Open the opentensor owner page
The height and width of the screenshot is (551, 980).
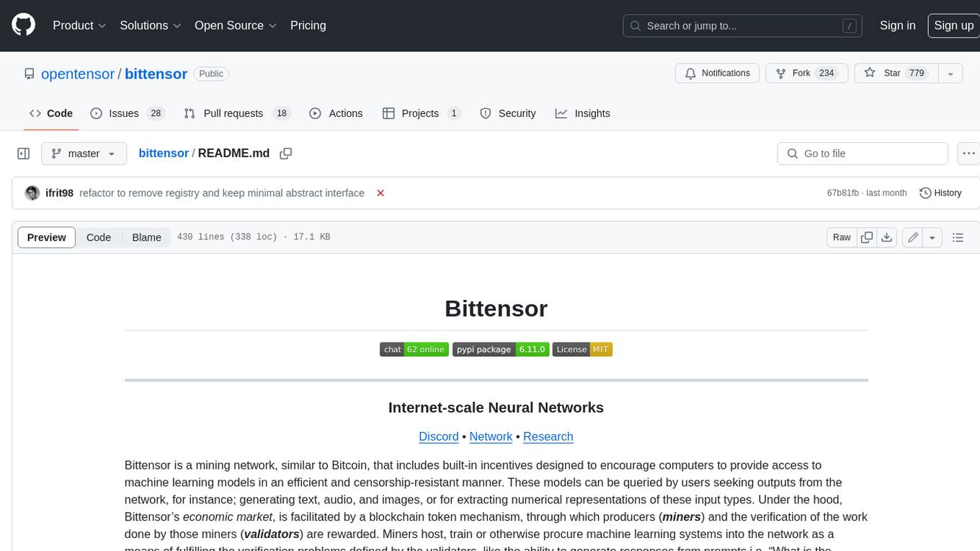[78, 74]
